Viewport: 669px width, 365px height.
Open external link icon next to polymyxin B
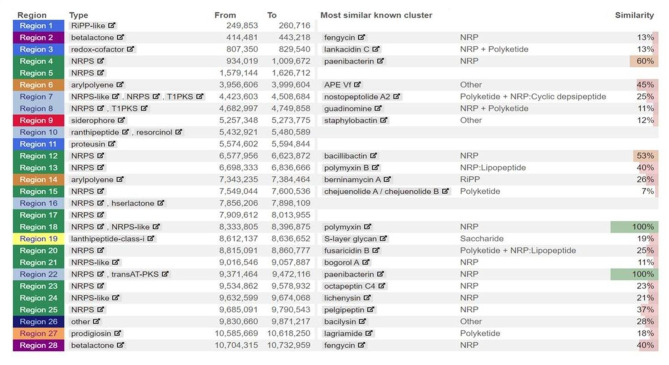pyautogui.click(x=375, y=167)
